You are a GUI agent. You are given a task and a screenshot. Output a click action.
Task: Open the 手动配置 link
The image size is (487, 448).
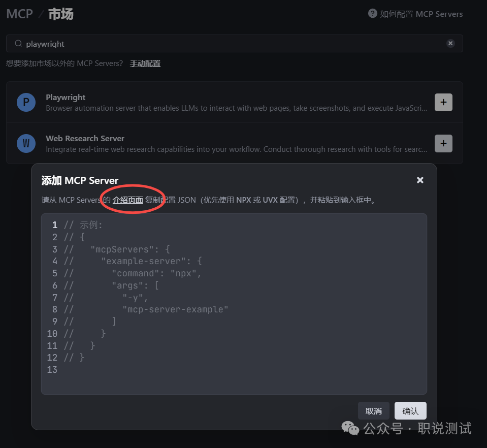point(145,63)
